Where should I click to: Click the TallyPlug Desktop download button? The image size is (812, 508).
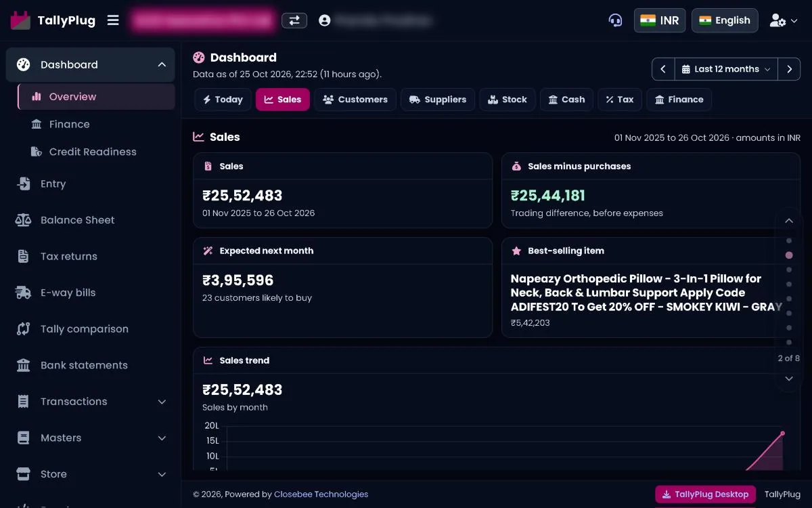tap(706, 494)
